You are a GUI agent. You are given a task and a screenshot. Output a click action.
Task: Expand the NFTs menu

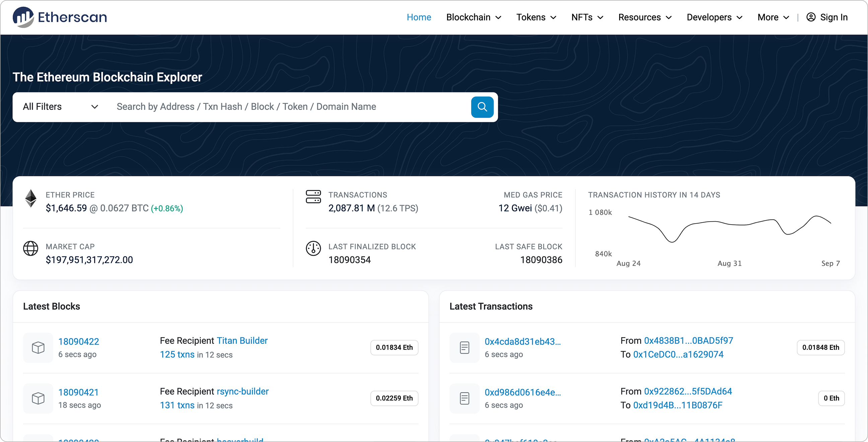(x=587, y=17)
